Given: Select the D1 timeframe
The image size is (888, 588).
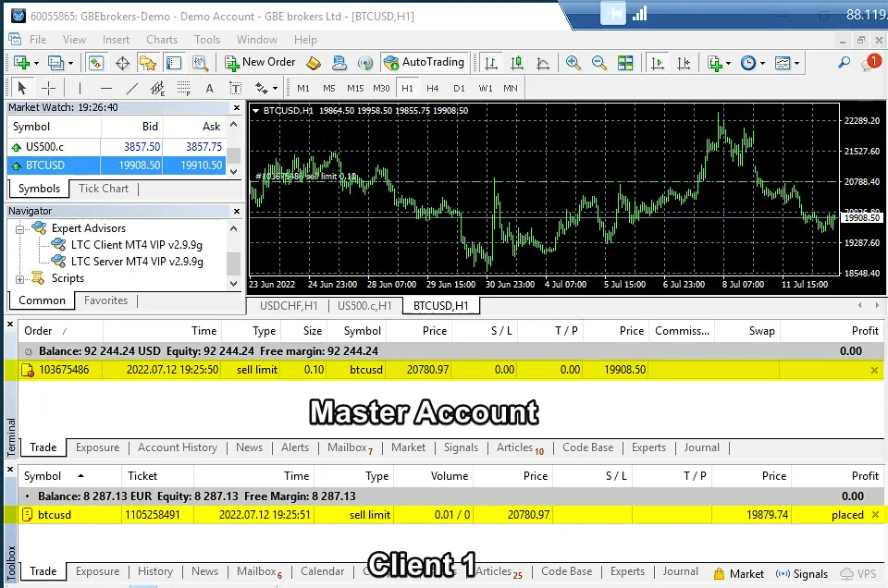Looking at the screenshot, I should [x=459, y=88].
